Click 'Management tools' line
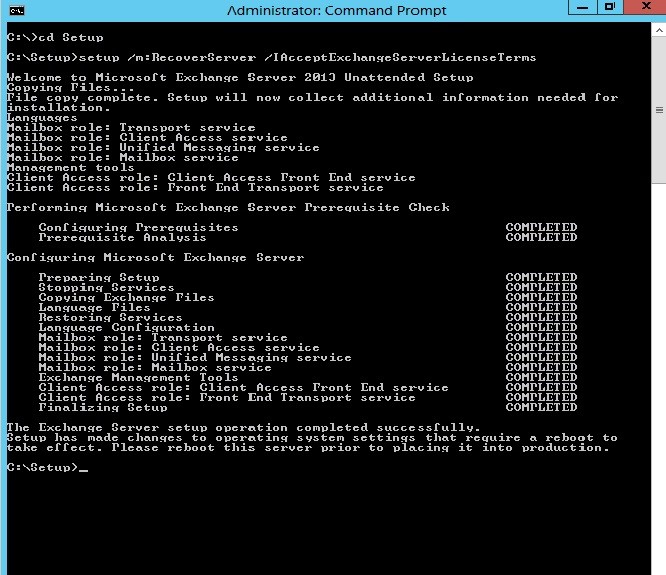 point(71,168)
